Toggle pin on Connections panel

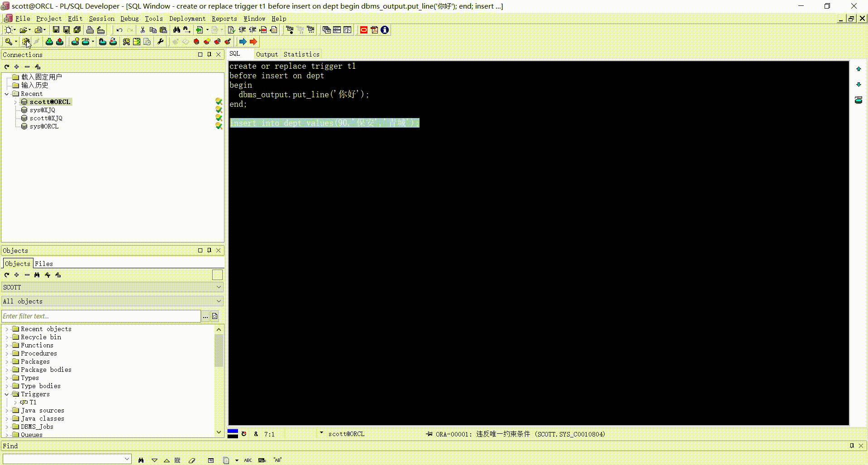[x=209, y=54]
